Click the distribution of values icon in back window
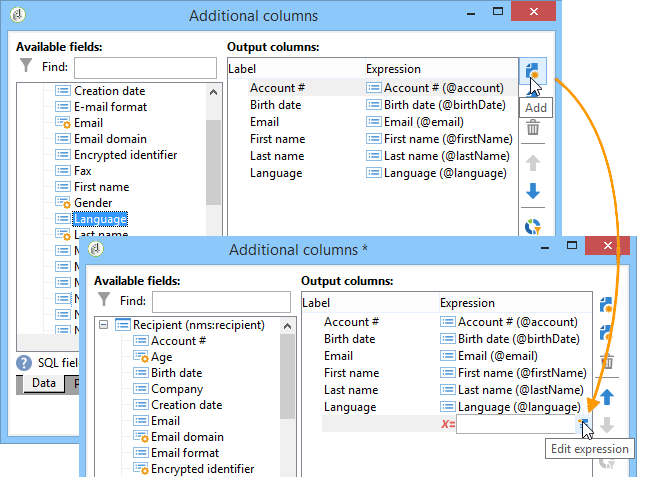The width and height of the screenshot is (664, 494). (x=533, y=226)
